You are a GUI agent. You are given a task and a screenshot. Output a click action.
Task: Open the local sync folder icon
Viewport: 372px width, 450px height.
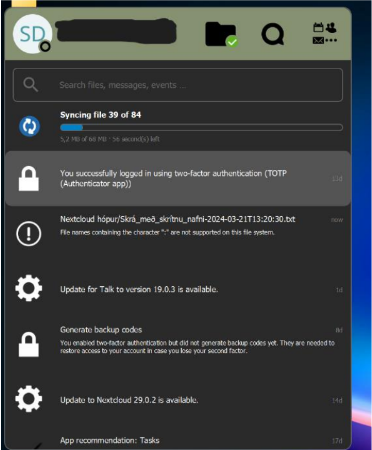pos(221,34)
